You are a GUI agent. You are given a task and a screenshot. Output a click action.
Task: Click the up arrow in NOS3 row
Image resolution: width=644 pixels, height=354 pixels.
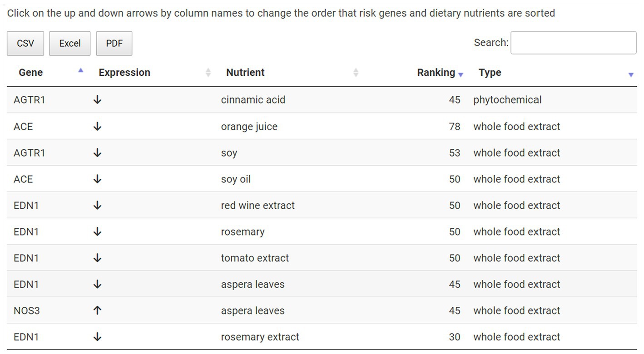[x=97, y=310]
